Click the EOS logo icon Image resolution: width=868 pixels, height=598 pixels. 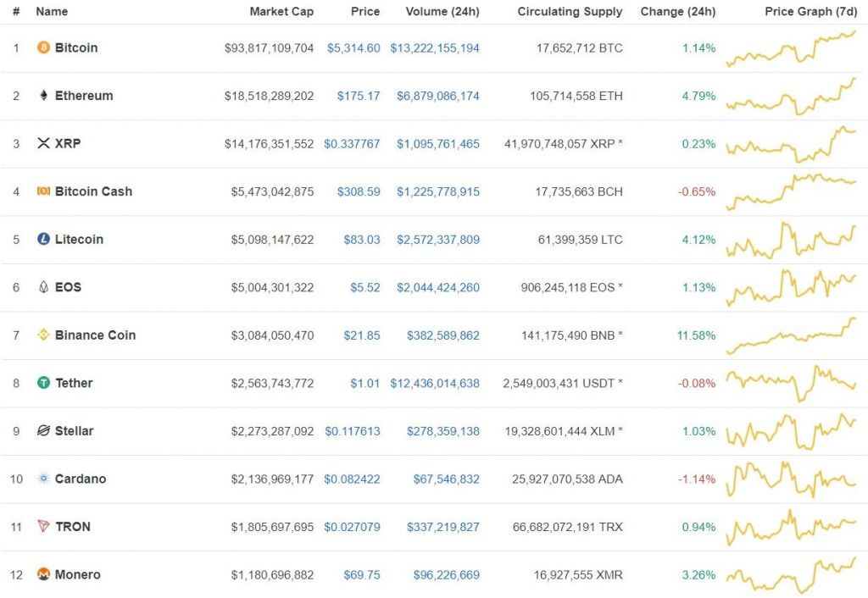(x=43, y=286)
